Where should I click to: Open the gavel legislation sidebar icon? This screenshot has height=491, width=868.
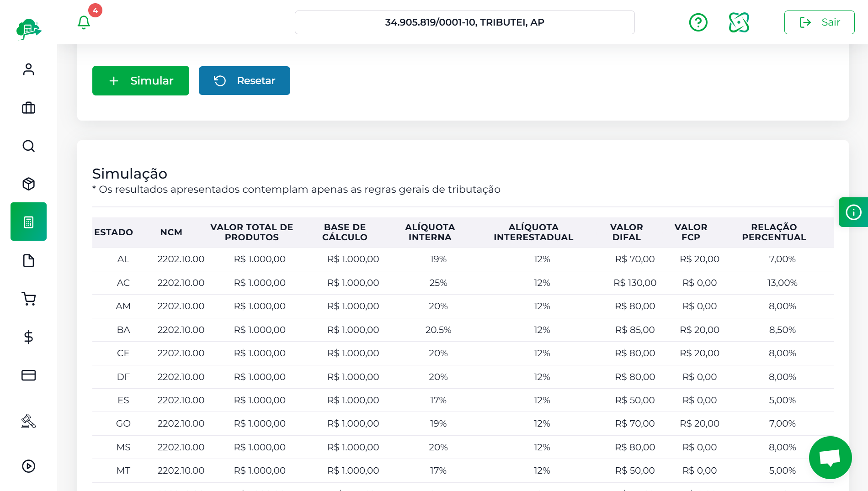click(x=29, y=421)
